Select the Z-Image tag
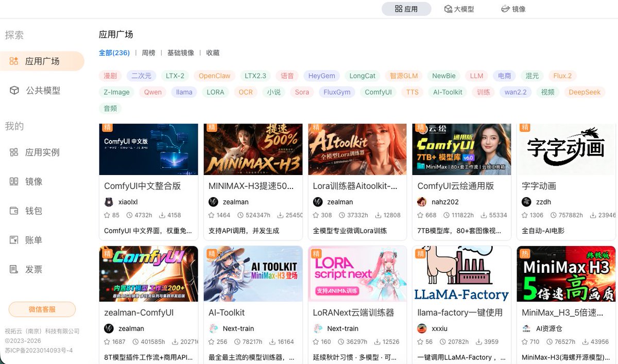 click(x=116, y=92)
